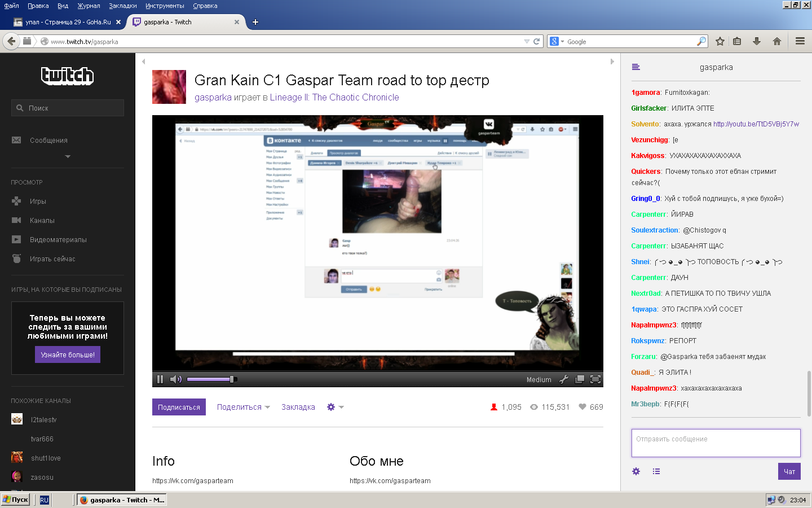This screenshot has height=508, width=812.
Task: Pop out the video player
Action: pos(579,379)
